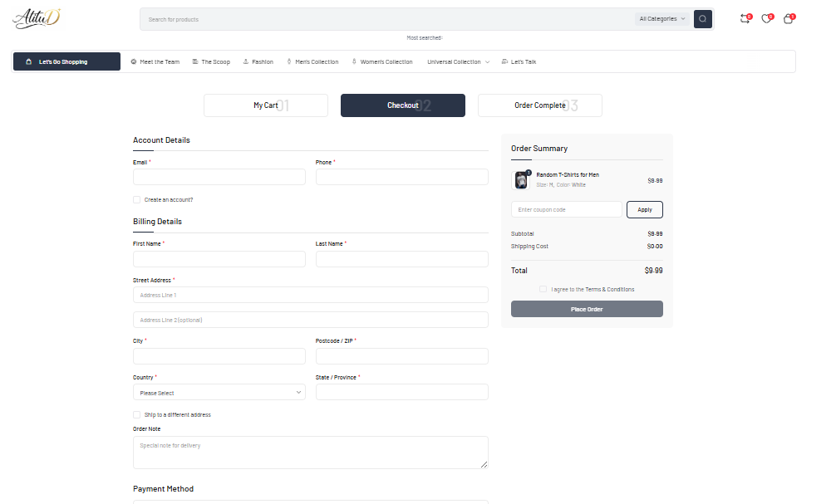
Task: Click the Enter coupon code field
Action: (x=566, y=209)
